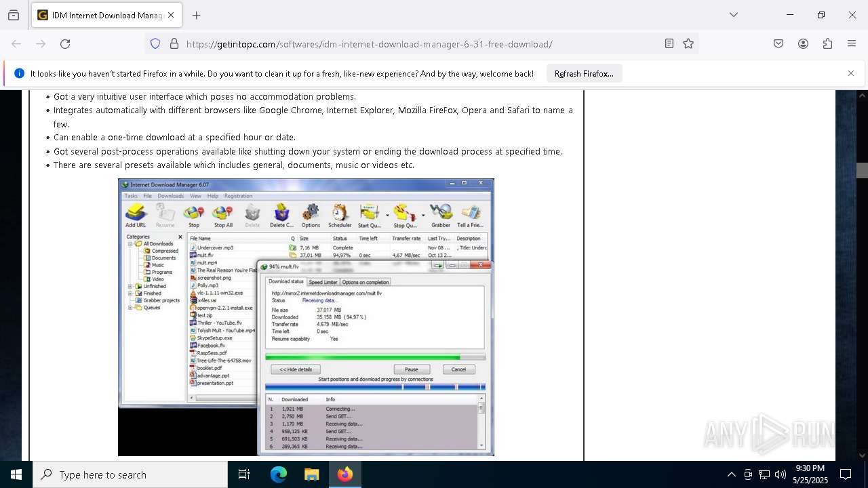This screenshot has height=488, width=868.
Task: Select the IDM Internet Download Manager tab
Action: 106,15
